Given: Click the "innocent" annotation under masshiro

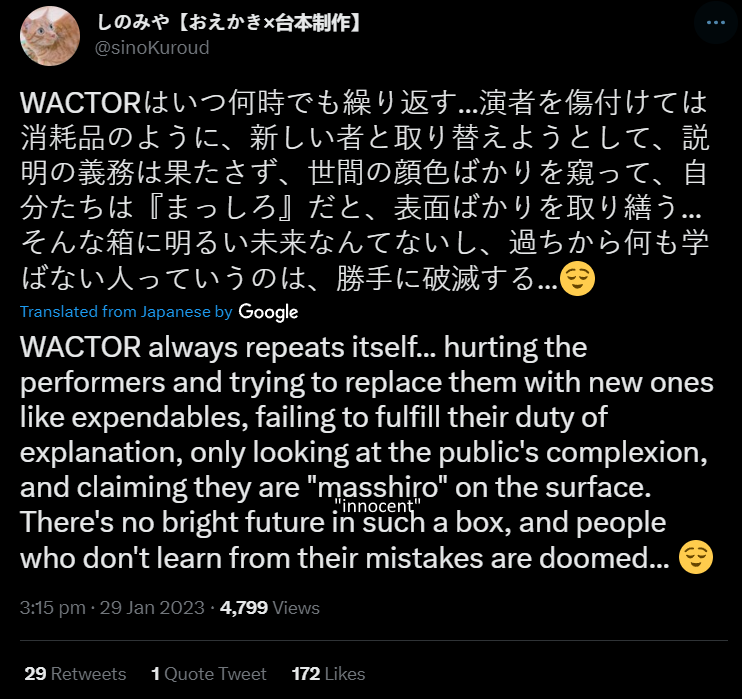Looking at the screenshot, I should pos(377,506).
